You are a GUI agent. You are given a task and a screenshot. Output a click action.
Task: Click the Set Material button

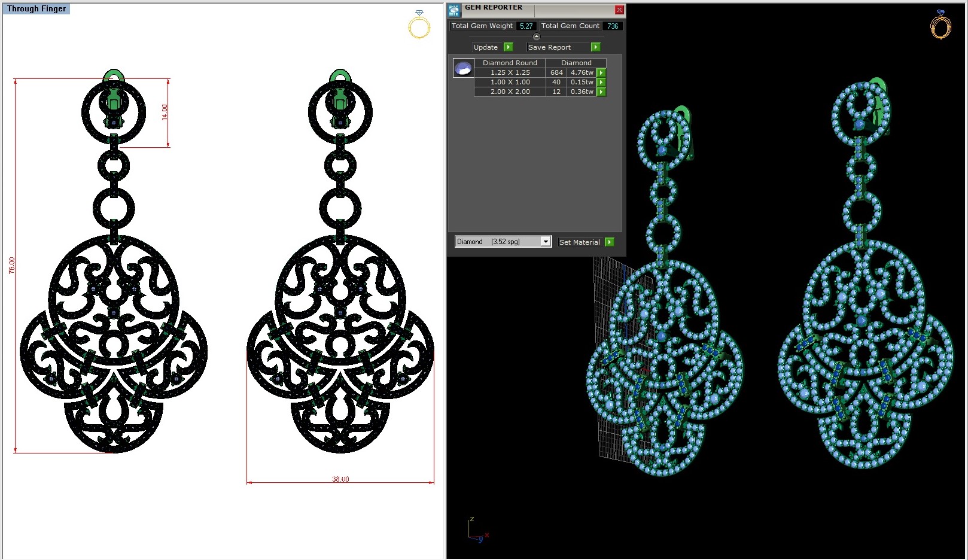580,242
